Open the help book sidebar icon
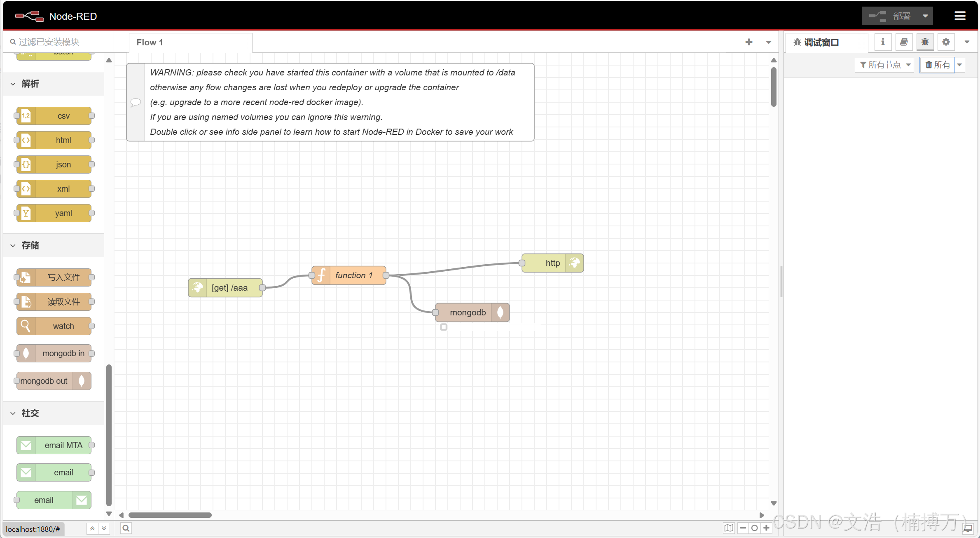Viewport: 980px width, 538px height. 904,42
